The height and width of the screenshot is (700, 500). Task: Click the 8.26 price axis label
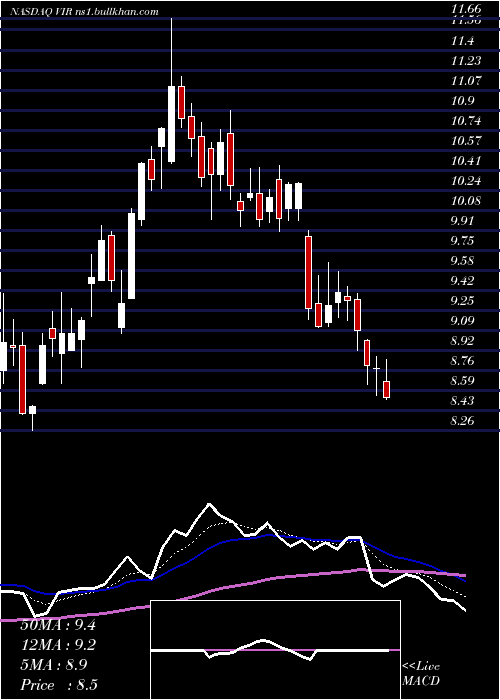click(x=462, y=421)
